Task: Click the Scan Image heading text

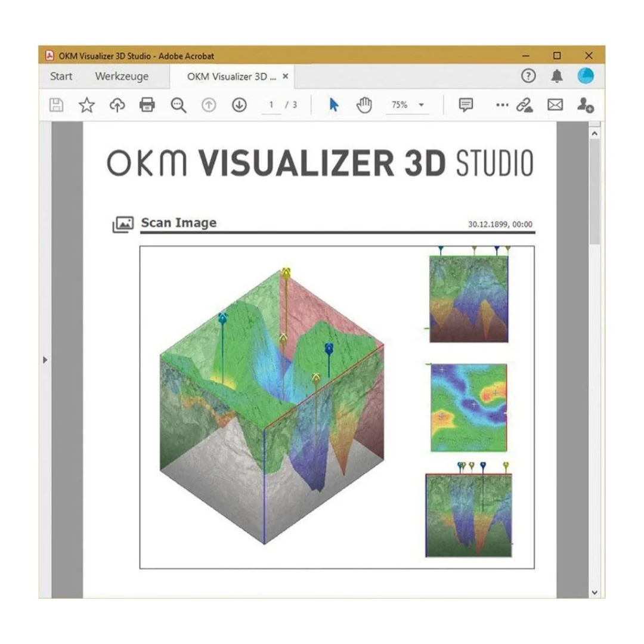Action: (179, 222)
